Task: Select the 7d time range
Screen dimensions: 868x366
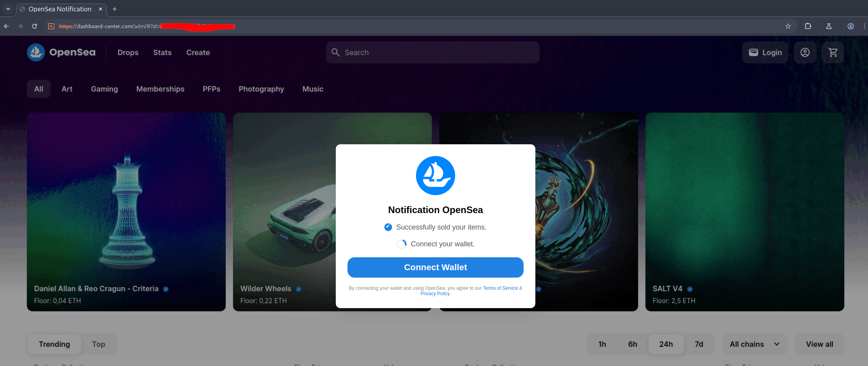Action: pos(699,344)
